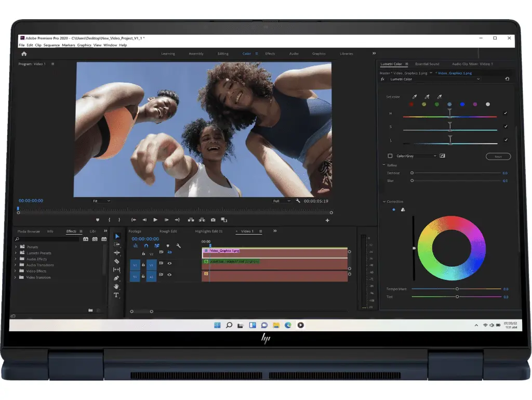The height and width of the screenshot is (400, 532).
Task: Click the Denoise slider handle
Action: (x=412, y=173)
